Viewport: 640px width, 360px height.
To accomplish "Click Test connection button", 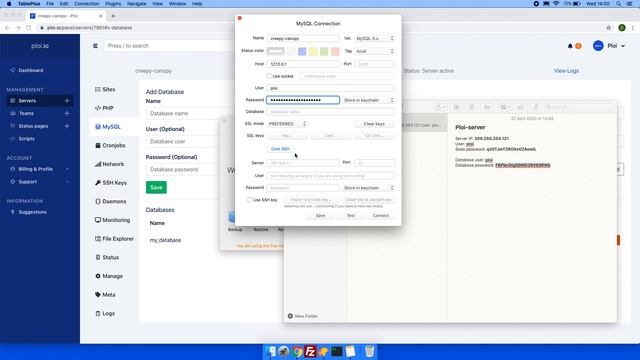I will coord(351,216).
